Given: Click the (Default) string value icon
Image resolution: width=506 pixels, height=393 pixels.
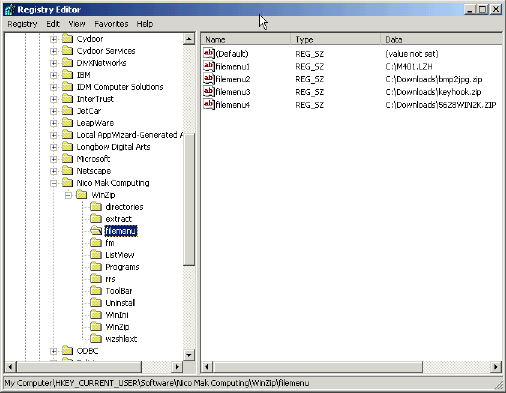Looking at the screenshot, I should click(209, 53).
